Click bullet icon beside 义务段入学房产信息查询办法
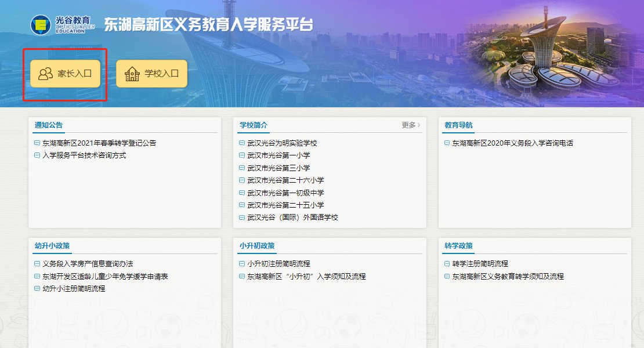 tap(37, 263)
